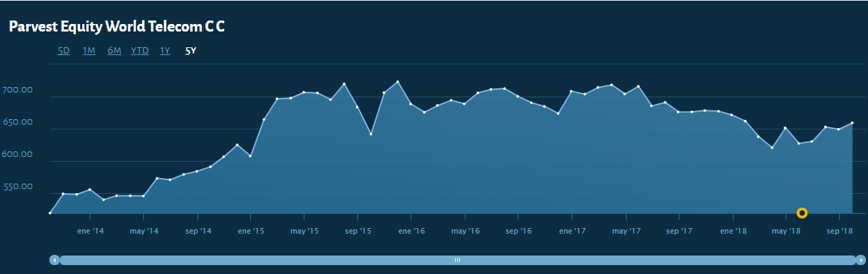Click the 650.00 y-axis label
This screenshot has width=868, height=274.
point(18,123)
